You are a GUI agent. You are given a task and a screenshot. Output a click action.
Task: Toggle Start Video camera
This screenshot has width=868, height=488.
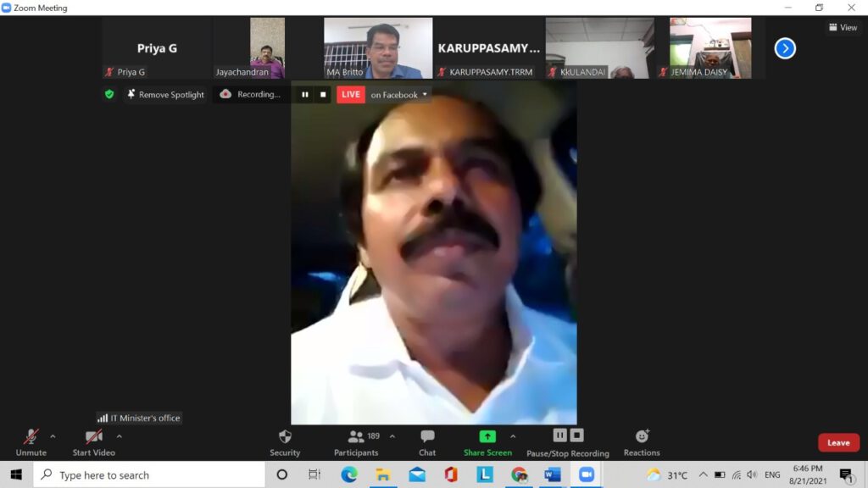(93, 437)
